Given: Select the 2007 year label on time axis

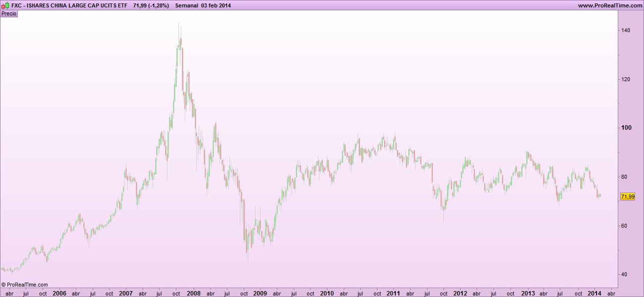Looking at the screenshot, I should coord(126,293).
